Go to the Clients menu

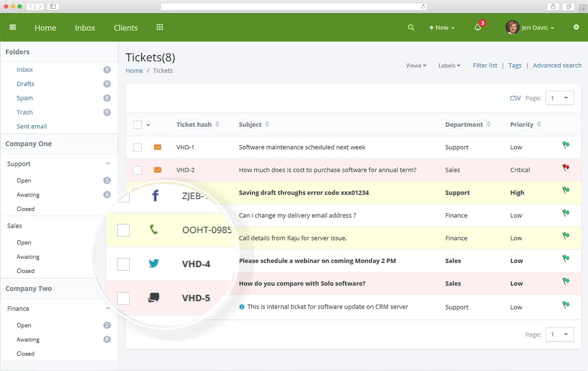(x=126, y=28)
